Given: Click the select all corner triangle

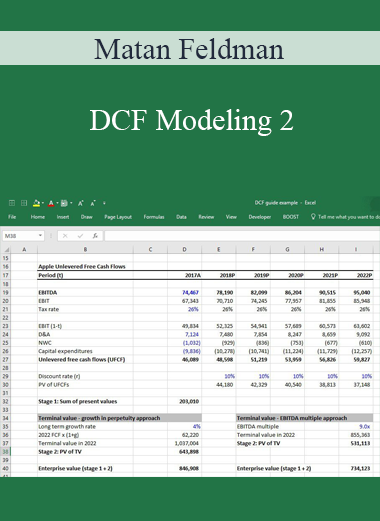Looking at the screenshot, I should click(x=6, y=249).
